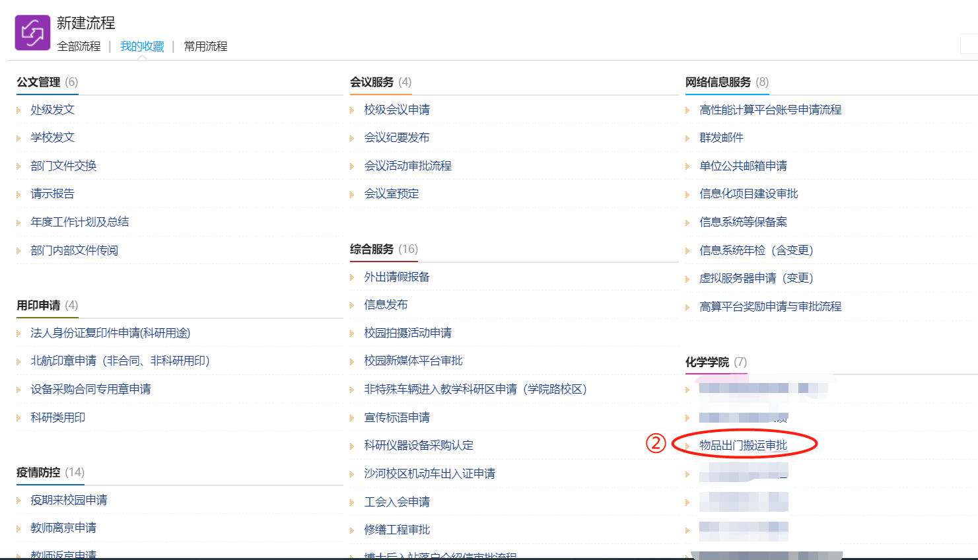Open the 校级会议申请 link

click(397, 110)
